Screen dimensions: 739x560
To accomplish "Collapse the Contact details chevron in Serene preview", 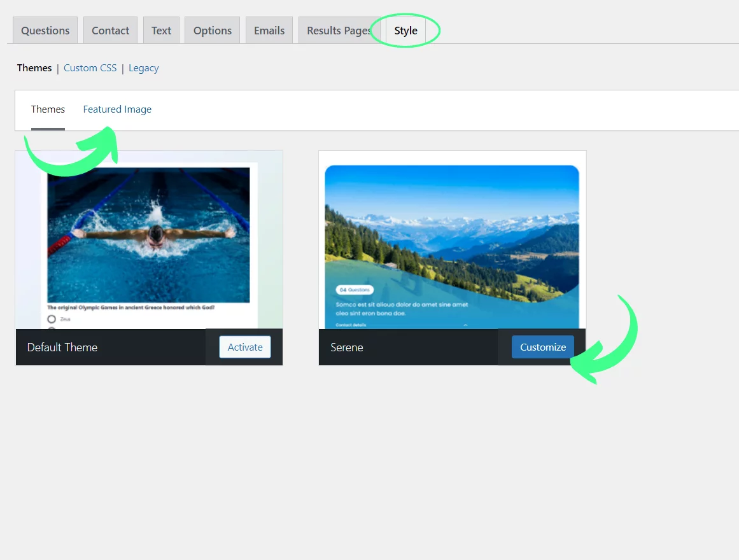I will 465,325.
